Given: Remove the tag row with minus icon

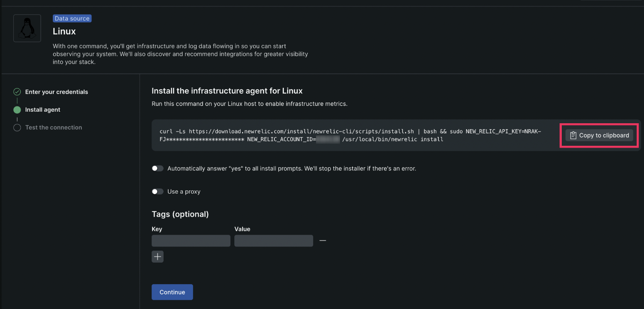Looking at the screenshot, I should coord(323,240).
